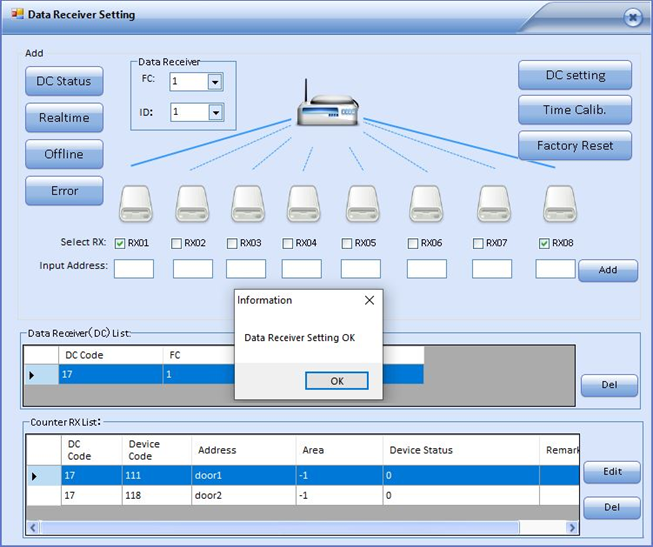Viewport: 653px width, 547px height.
Task: Click the RX02 input address field
Action: click(x=193, y=268)
